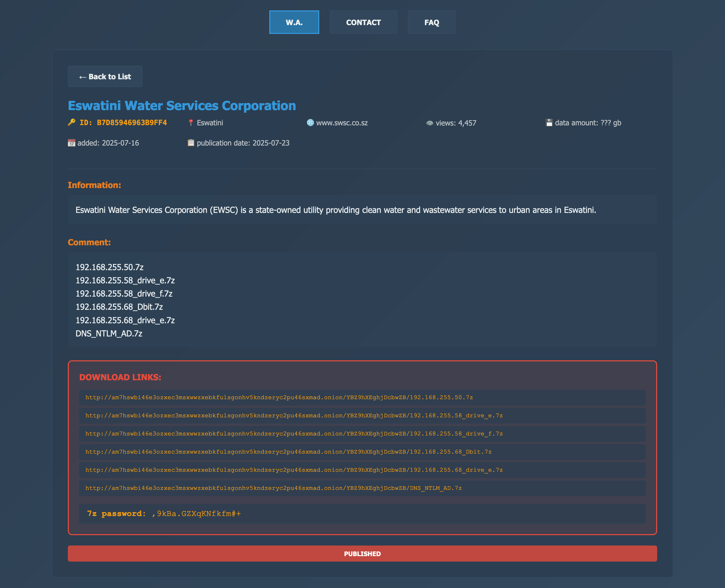Switch to the CONTACT tab
This screenshot has width=725, height=588.
[x=363, y=22]
